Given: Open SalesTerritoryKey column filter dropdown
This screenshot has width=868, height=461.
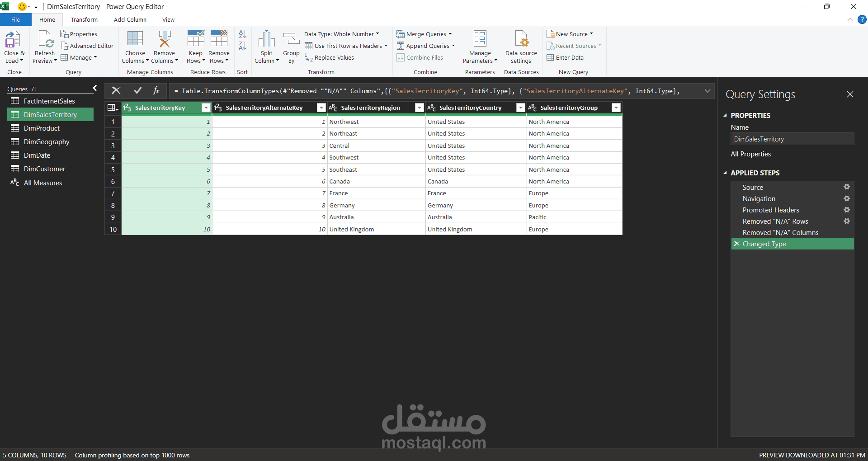Looking at the screenshot, I should 206,108.
